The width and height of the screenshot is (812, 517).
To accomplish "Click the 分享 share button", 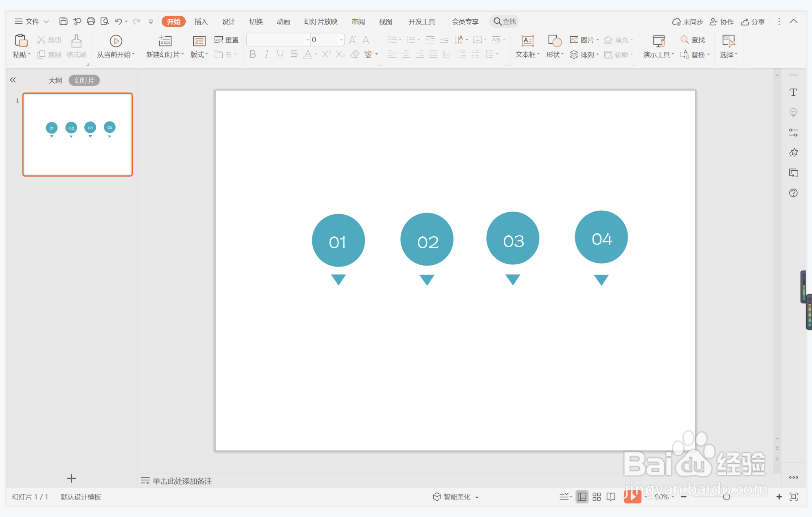I will (753, 22).
